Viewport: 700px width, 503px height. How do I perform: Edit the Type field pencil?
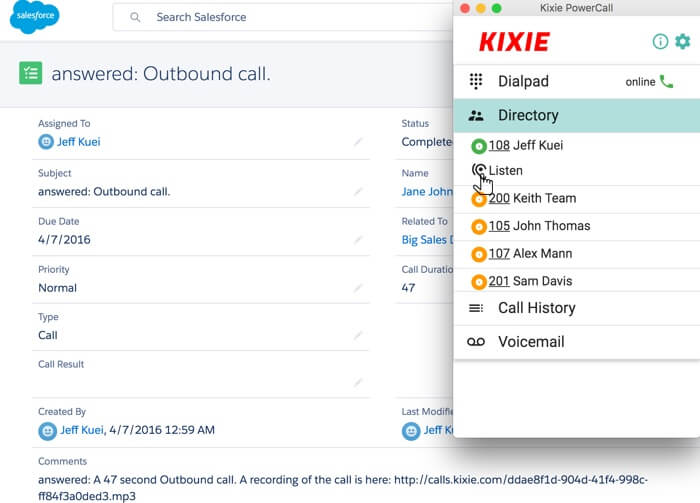tap(358, 335)
